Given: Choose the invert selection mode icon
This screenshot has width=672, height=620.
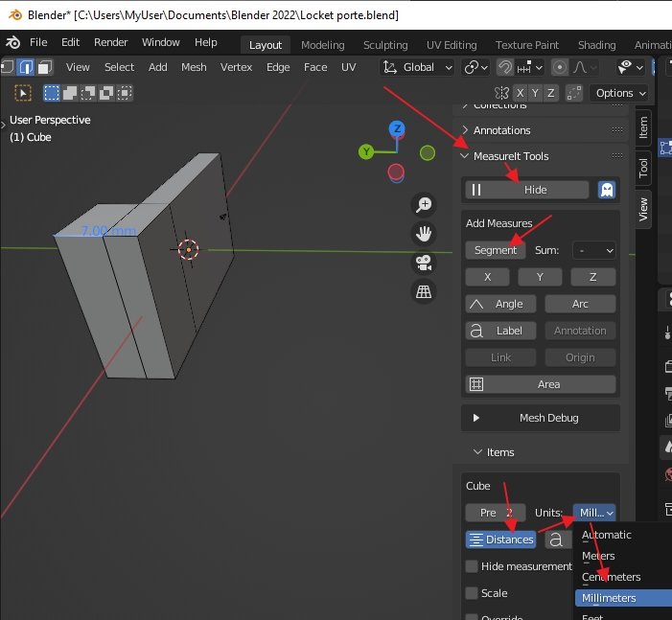Looking at the screenshot, I should point(105,93).
